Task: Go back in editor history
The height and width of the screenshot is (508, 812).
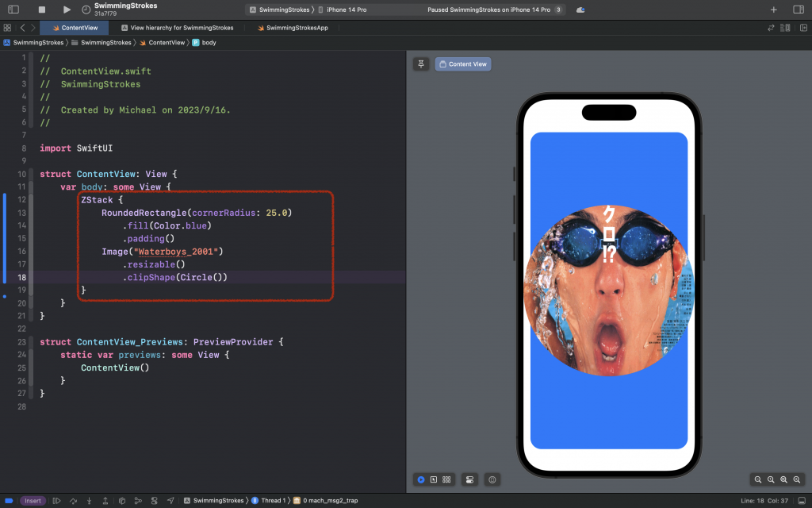Action: [22, 28]
